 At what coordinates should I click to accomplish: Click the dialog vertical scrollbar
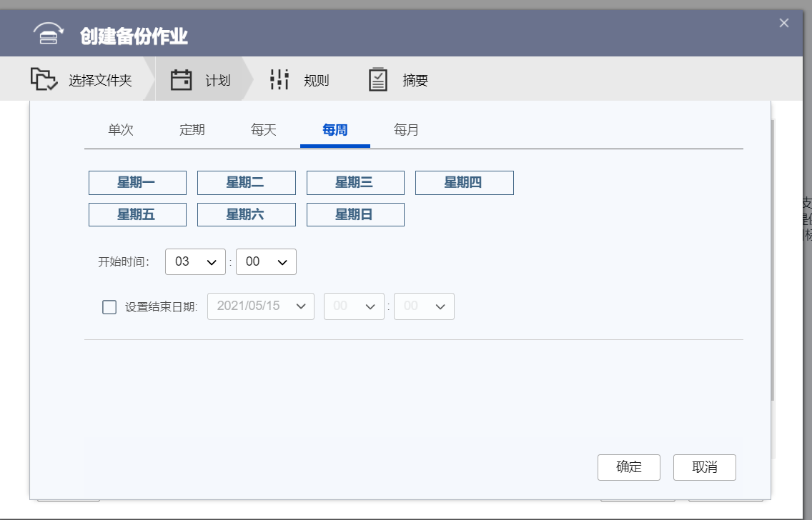click(x=773, y=259)
